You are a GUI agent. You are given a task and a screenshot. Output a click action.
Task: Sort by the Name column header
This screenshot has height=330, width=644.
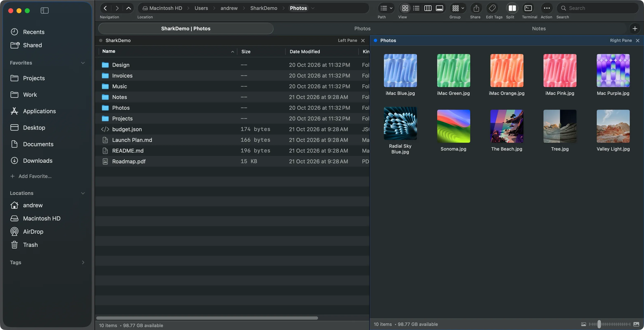167,51
